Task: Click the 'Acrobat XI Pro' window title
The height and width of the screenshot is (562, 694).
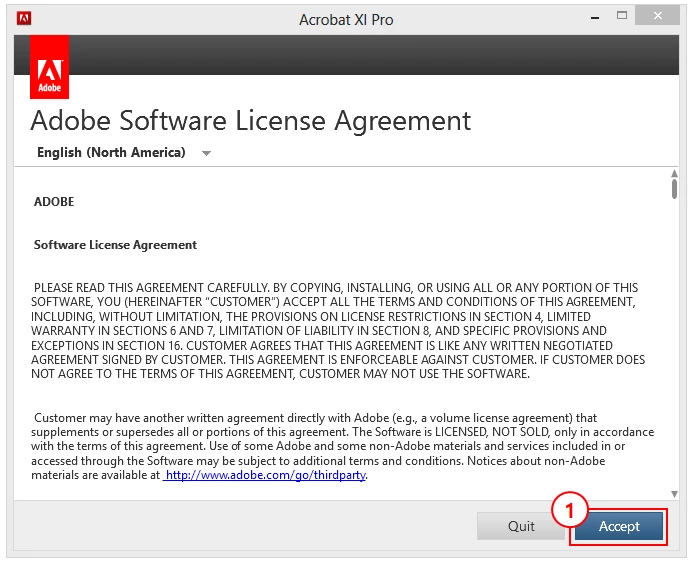Action: [x=346, y=19]
